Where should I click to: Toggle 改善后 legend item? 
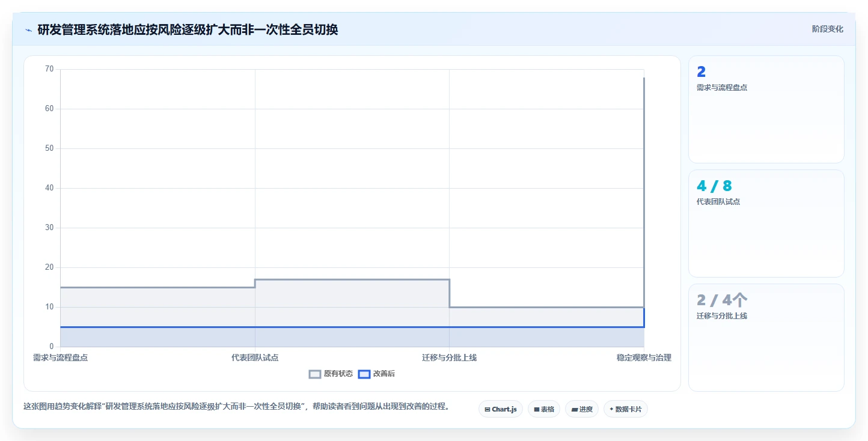coord(376,374)
